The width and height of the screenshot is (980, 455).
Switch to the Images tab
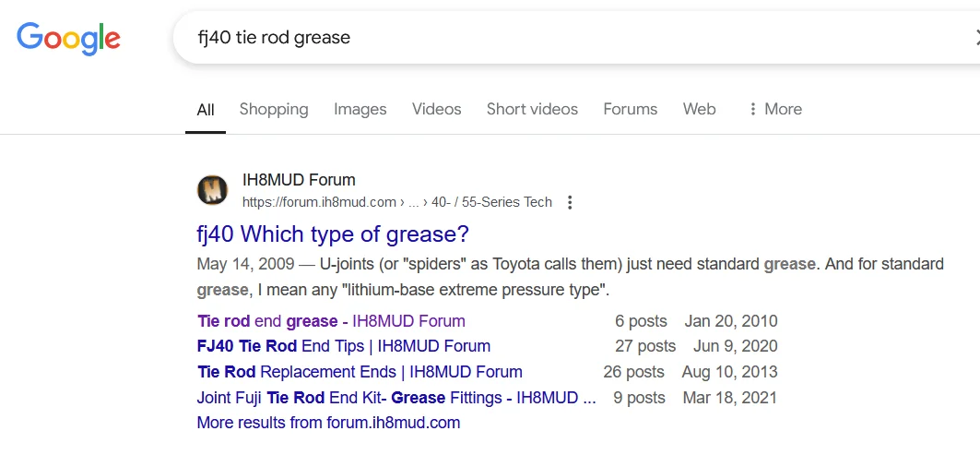(x=360, y=109)
